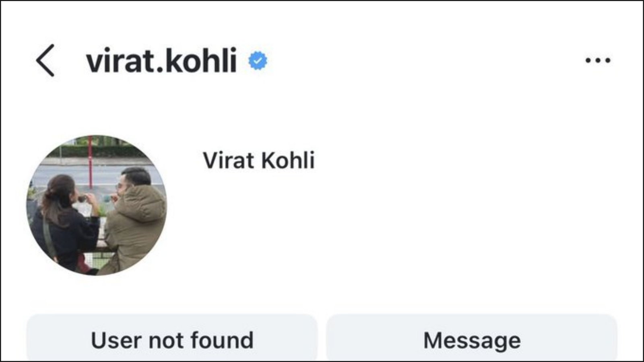The width and height of the screenshot is (644, 362).
Task: Select the "Virat Kohli" display name
Action: [x=258, y=160]
